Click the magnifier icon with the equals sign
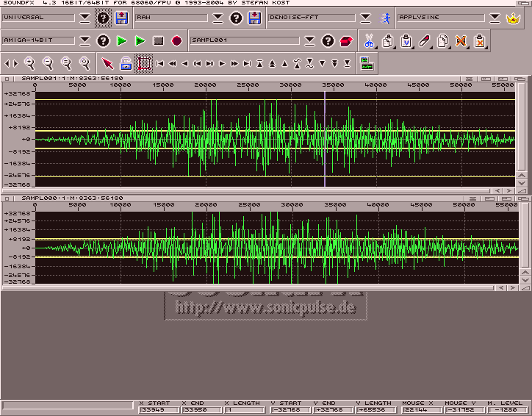Screen dimensions: 532x416 coord(66,63)
